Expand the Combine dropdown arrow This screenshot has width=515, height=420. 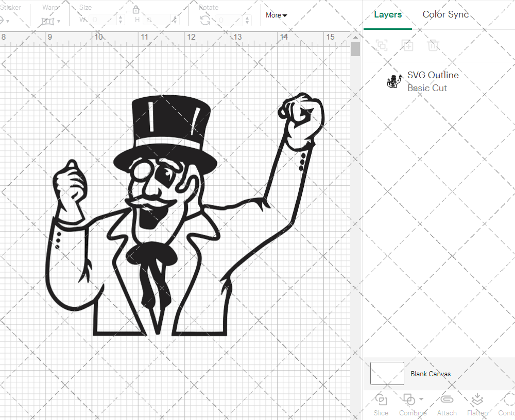point(421,399)
